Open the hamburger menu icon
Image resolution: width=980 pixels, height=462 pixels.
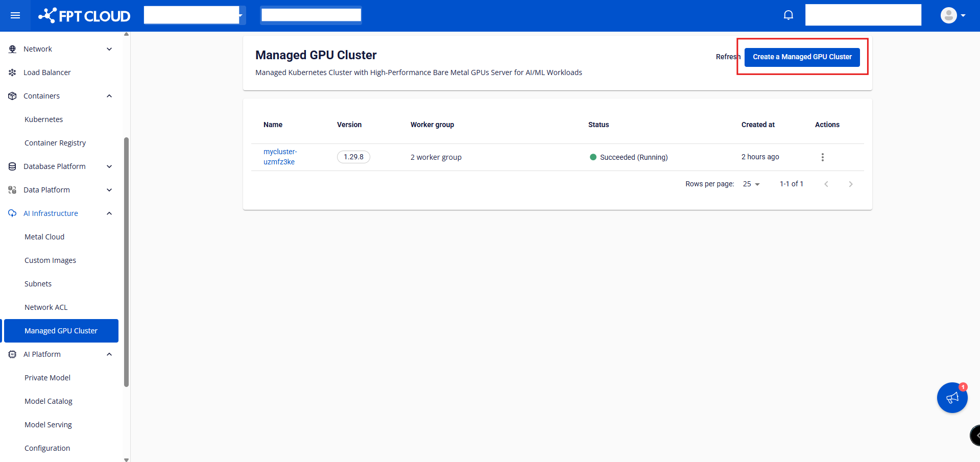pos(15,15)
